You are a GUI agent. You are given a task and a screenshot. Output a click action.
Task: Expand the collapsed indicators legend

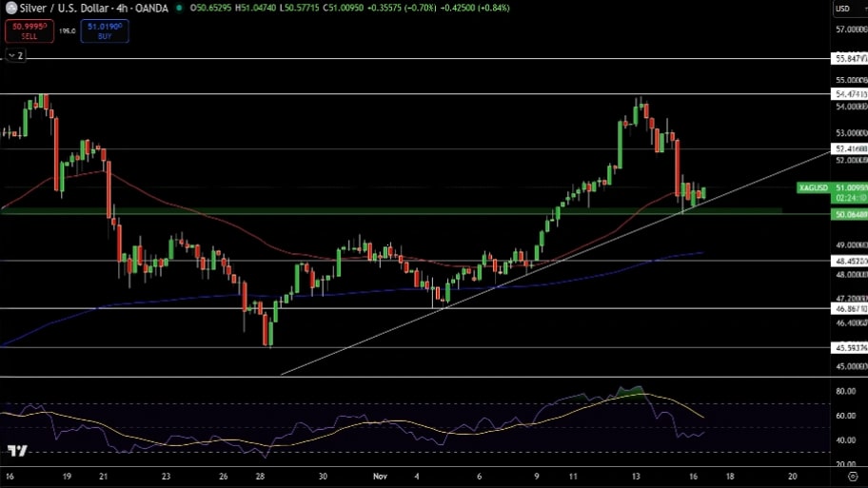(x=14, y=56)
